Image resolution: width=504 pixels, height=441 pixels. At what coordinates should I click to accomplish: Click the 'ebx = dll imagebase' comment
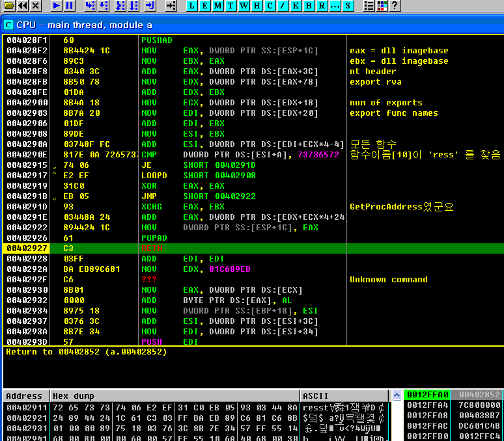(399, 61)
